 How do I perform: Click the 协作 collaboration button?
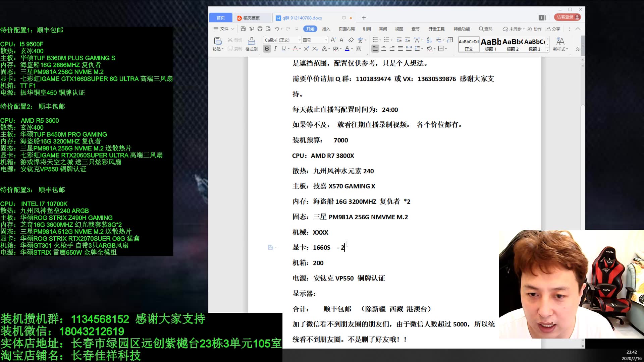(x=535, y=29)
